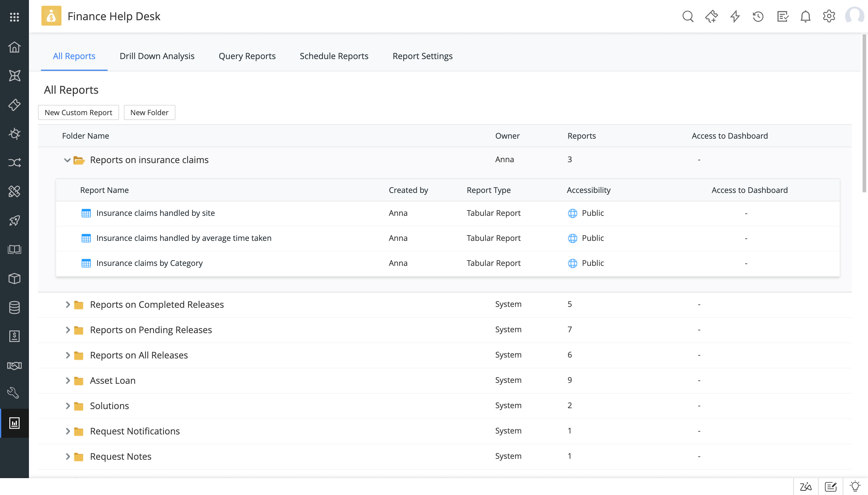Viewport: 868px width, 495px height.
Task: Open the Schedule Reports tab
Action: tap(334, 56)
